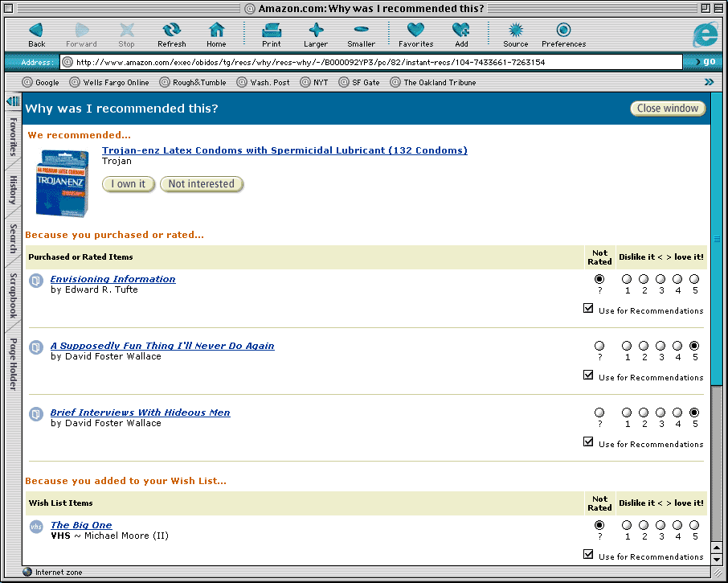This screenshot has width=728, height=583.
Task: Uncheck Use for Recommendations for Envisioning Information
Action: pyautogui.click(x=588, y=309)
